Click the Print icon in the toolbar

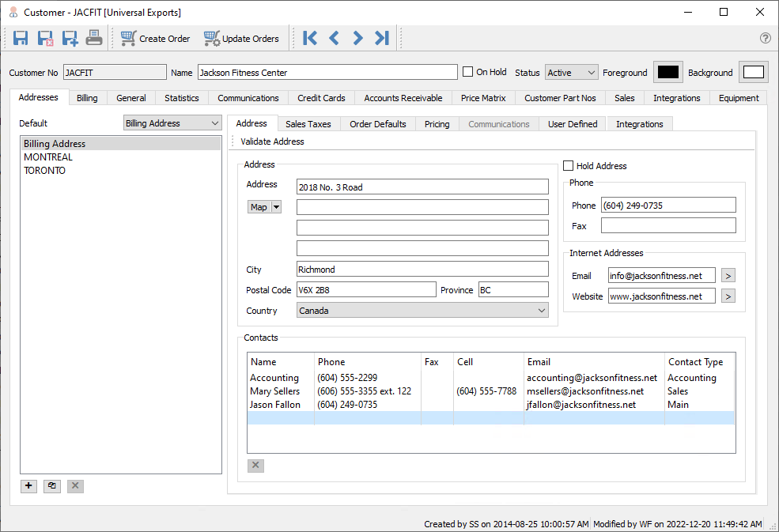tap(94, 38)
